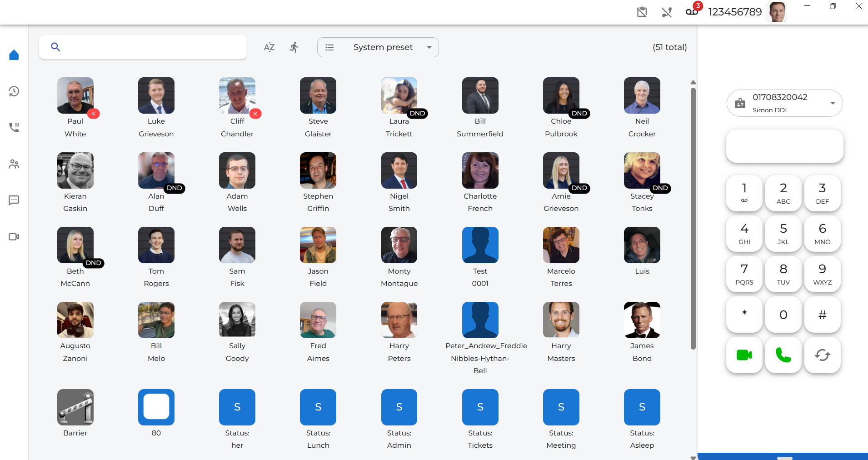Image resolution: width=868 pixels, height=460 pixels.
Task: Open the user profile avatar menu
Action: 777,12
